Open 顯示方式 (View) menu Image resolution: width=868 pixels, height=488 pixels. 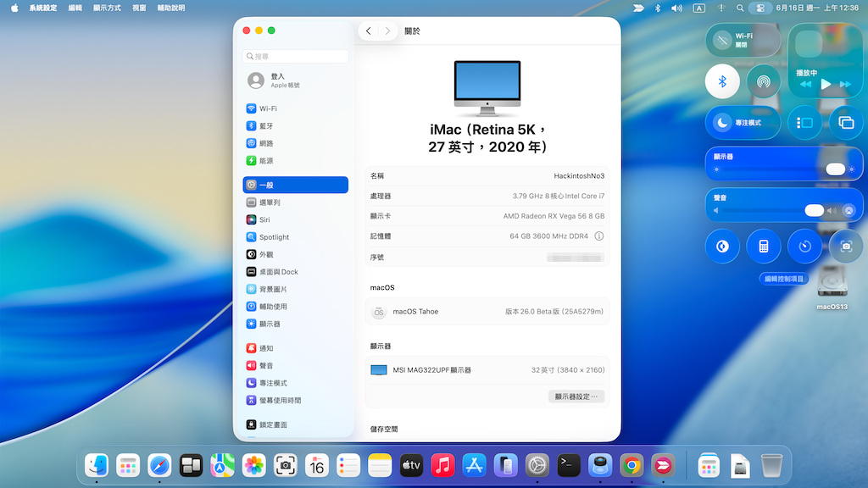pyautogui.click(x=107, y=8)
